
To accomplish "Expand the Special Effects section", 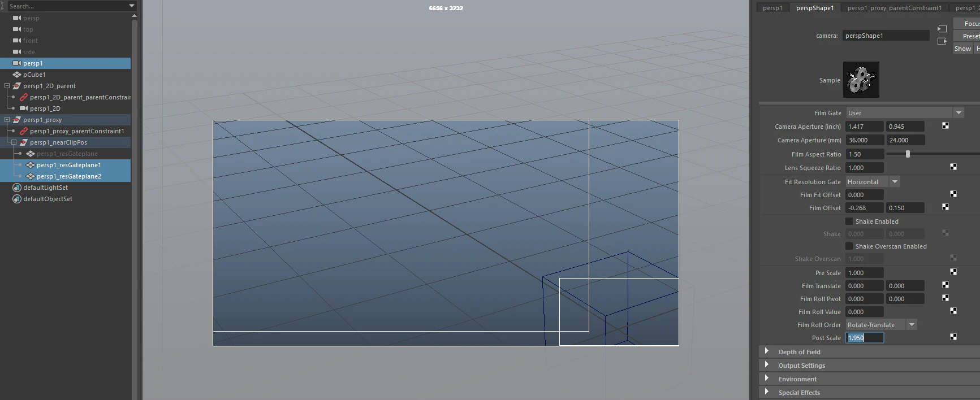I will [x=767, y=392].
